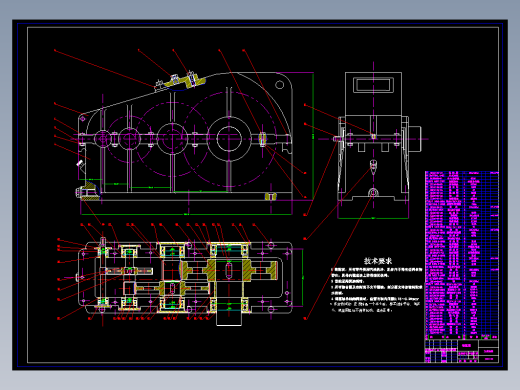Click the output shaft extension below the plan view

tap(229, 315)
